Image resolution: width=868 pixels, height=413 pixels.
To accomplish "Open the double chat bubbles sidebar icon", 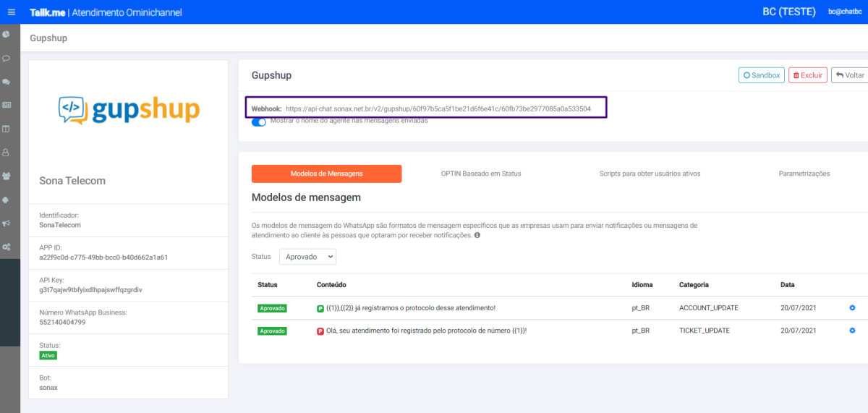I will (x=7, y=82).
